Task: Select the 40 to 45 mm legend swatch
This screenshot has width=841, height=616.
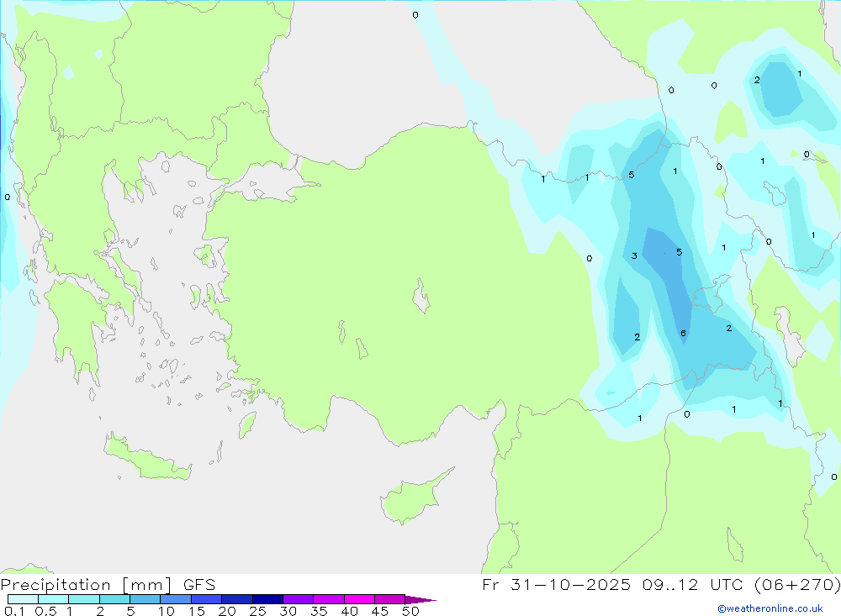Action: point(359,599)
